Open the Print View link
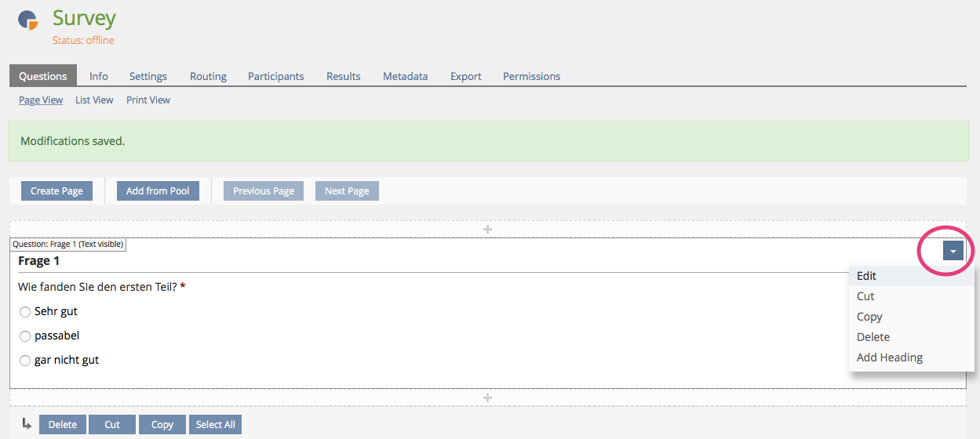The height and width of the screenshot is (439, 980). point(148,100)
